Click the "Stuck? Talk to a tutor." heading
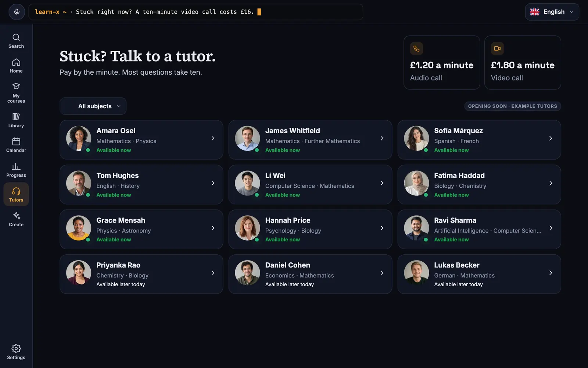Image resolution: width=588 pixels, height=368 pixels. 138,56
